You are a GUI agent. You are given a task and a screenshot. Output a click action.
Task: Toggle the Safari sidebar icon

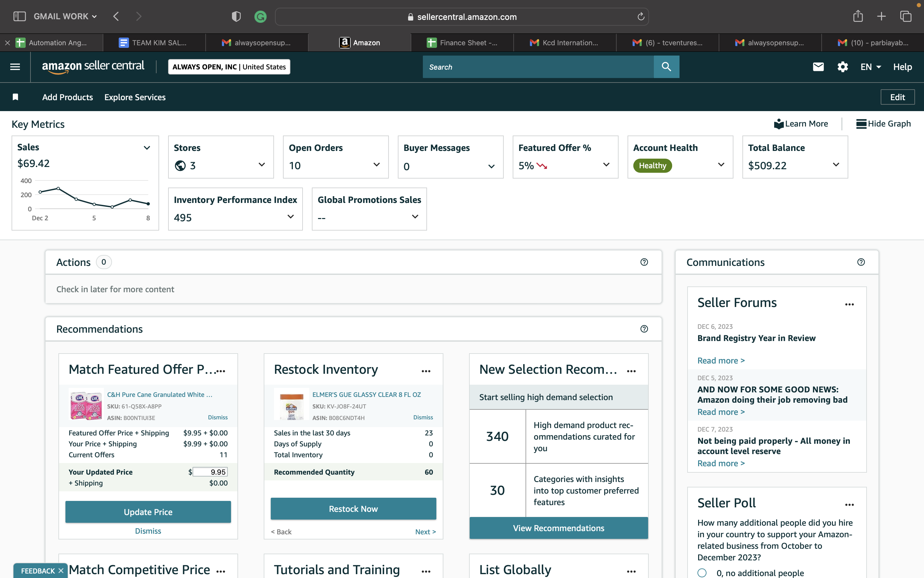click(20, 16)
